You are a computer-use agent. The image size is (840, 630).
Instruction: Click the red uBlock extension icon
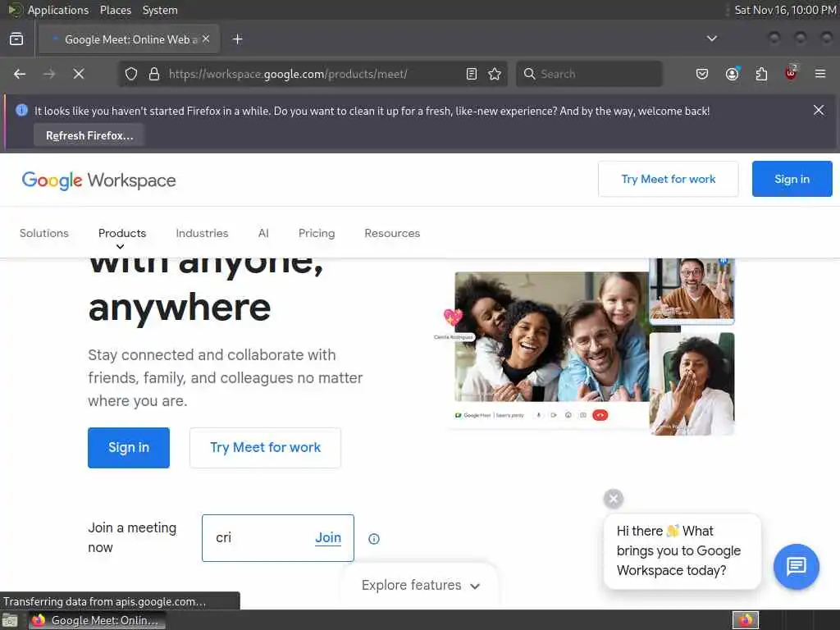click(791, 73)
